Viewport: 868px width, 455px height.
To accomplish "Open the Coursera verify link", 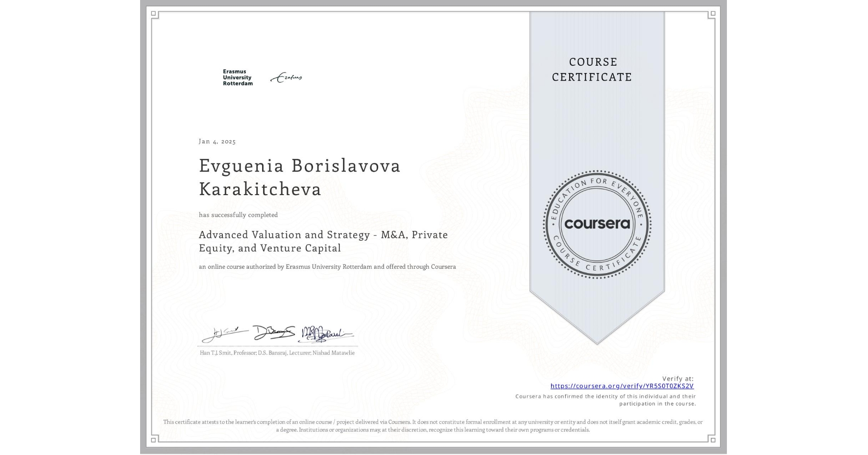I will (x=622, y=386).
